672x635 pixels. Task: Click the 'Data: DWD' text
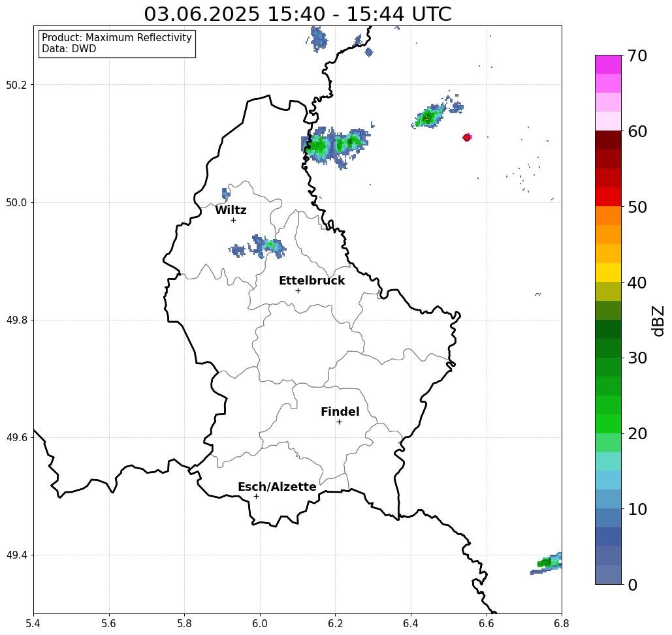pos(69,49)
